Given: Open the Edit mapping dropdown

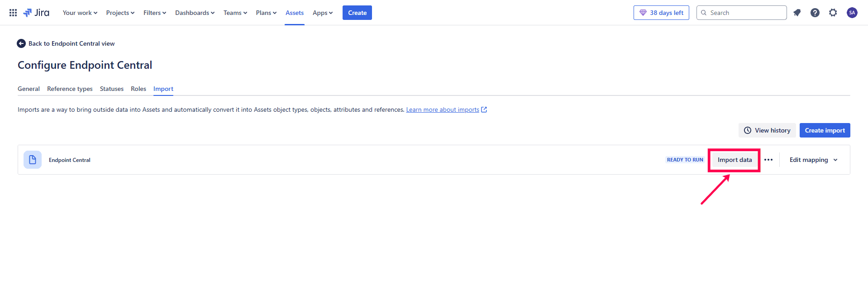Looking at the screenshot, I should [814, 160].
